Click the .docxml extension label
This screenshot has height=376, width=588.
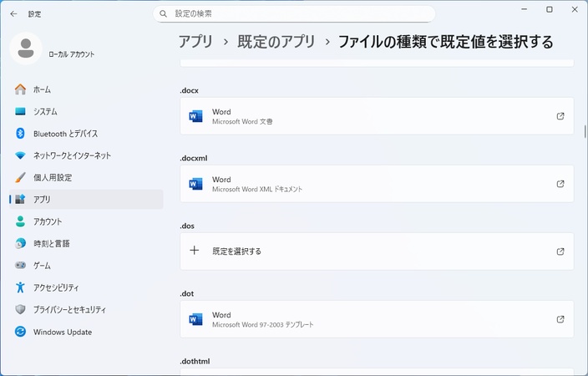click(x=194, y=158)
